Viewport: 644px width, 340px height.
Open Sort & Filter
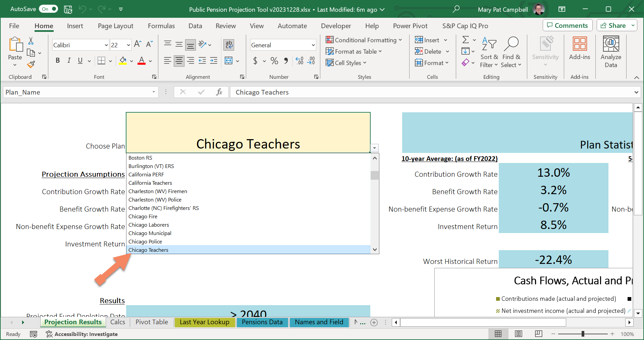click(489, 52)
